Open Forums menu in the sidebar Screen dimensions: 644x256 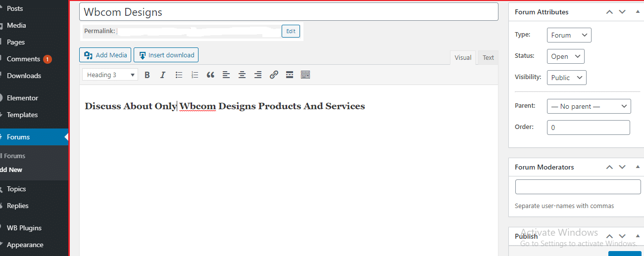pos(34,137)
